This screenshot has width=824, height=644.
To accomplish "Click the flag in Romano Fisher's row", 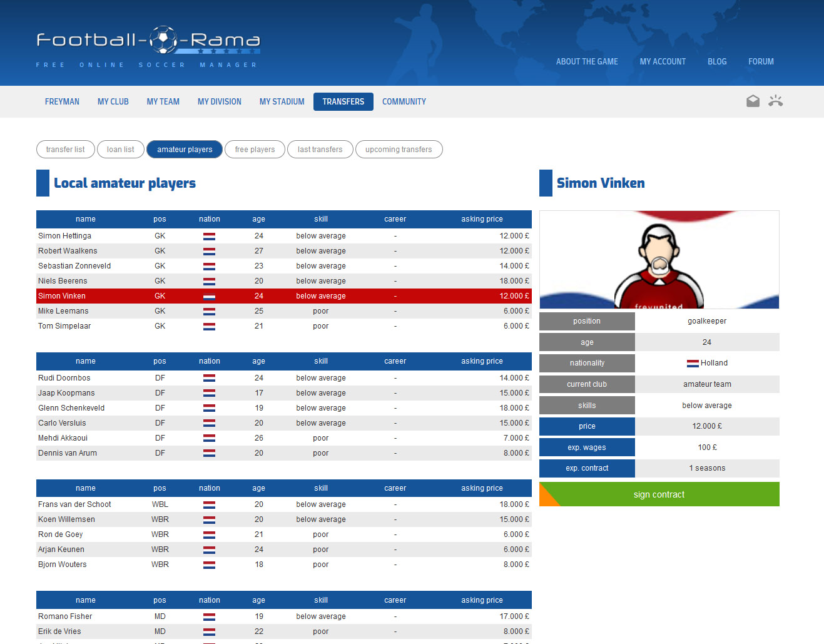I will 210,617.
